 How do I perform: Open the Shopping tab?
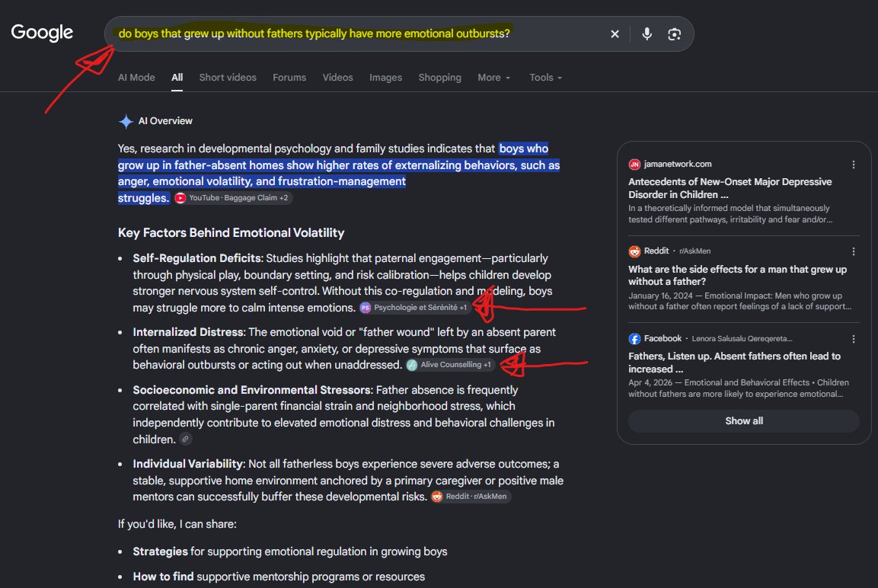click(x=439, y=77)
